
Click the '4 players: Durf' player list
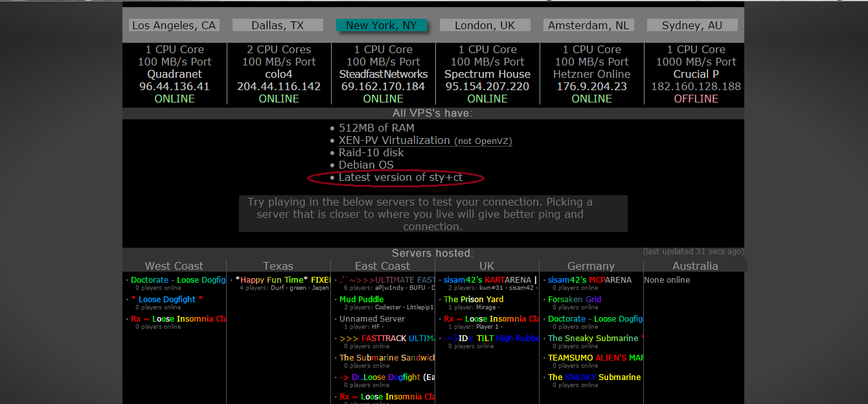(284, 288)
